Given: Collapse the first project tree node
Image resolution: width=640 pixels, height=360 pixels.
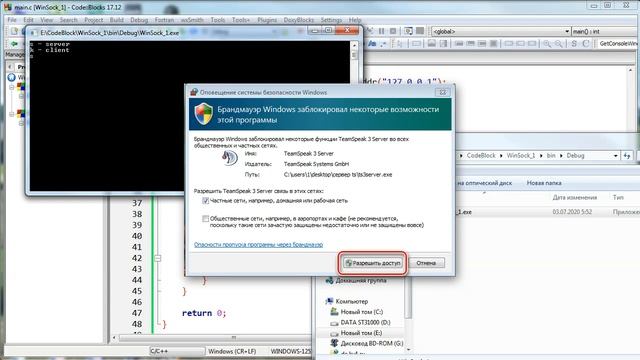Looking at the screenshot, I should (x=12, y=87).
